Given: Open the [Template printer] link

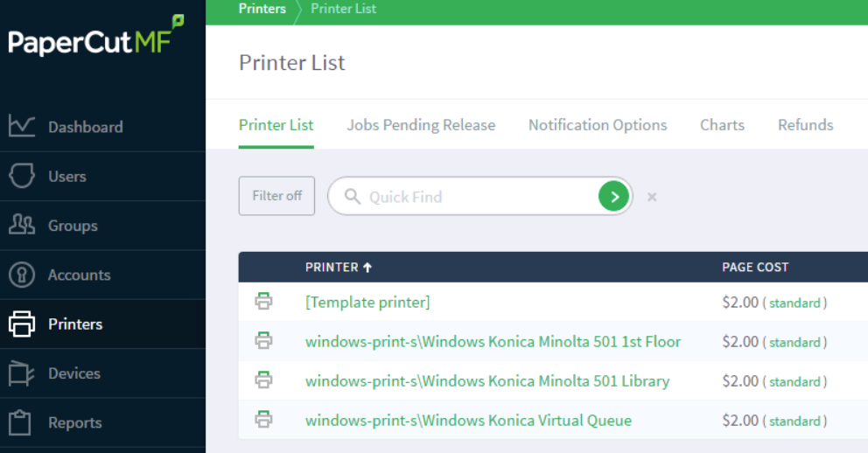Looking at the screenshot, I should (x=367, y=302).
